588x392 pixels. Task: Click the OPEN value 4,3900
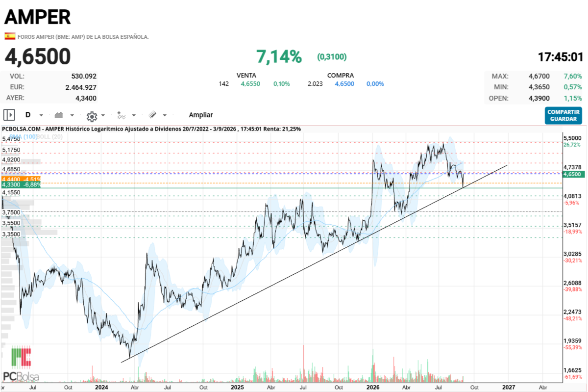pos(539,98)
